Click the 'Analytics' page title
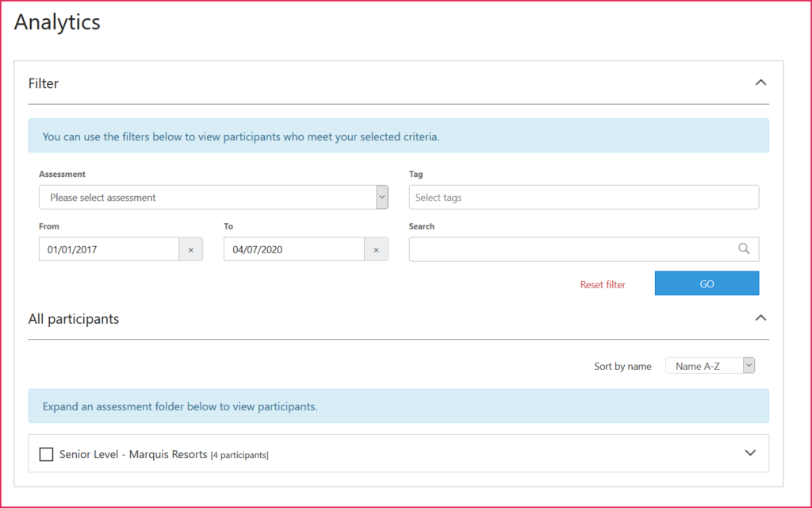This screenshot has width=812, height=508. point(57,22)
